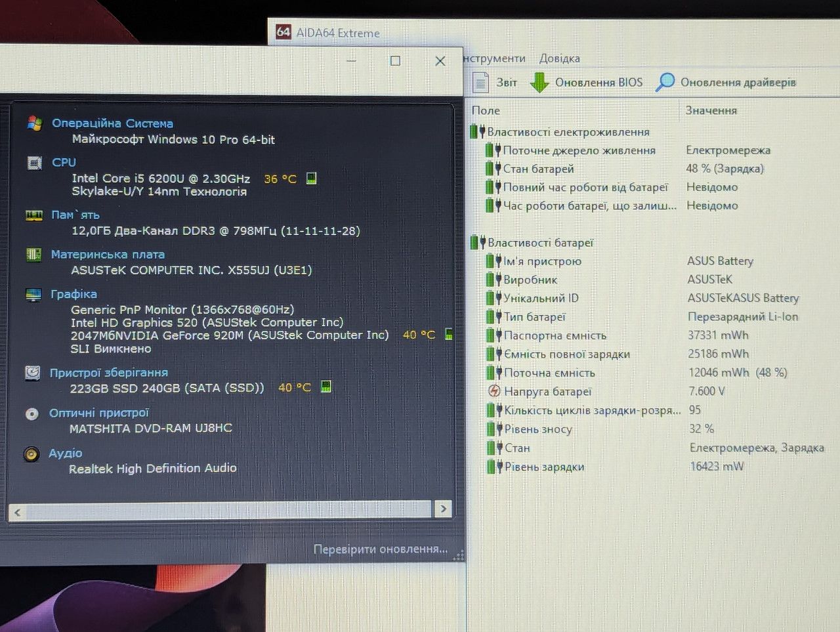Select the Ємність повної зарядки row
Viewport: 840px width, 632px height.
655,354
